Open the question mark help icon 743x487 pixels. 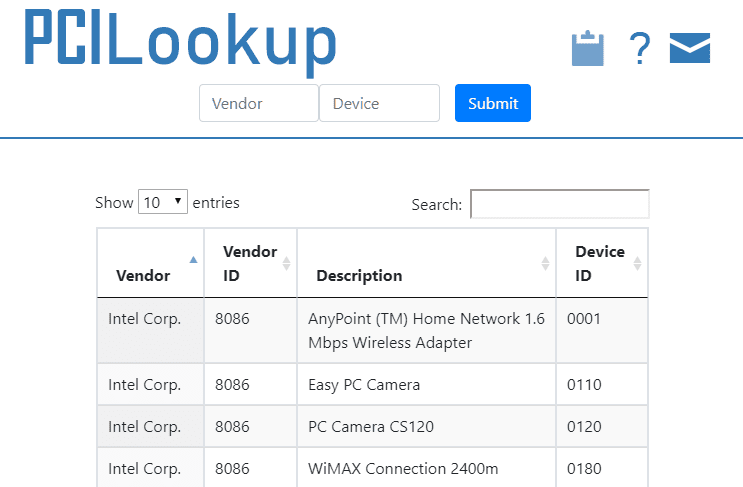point(640,48)
